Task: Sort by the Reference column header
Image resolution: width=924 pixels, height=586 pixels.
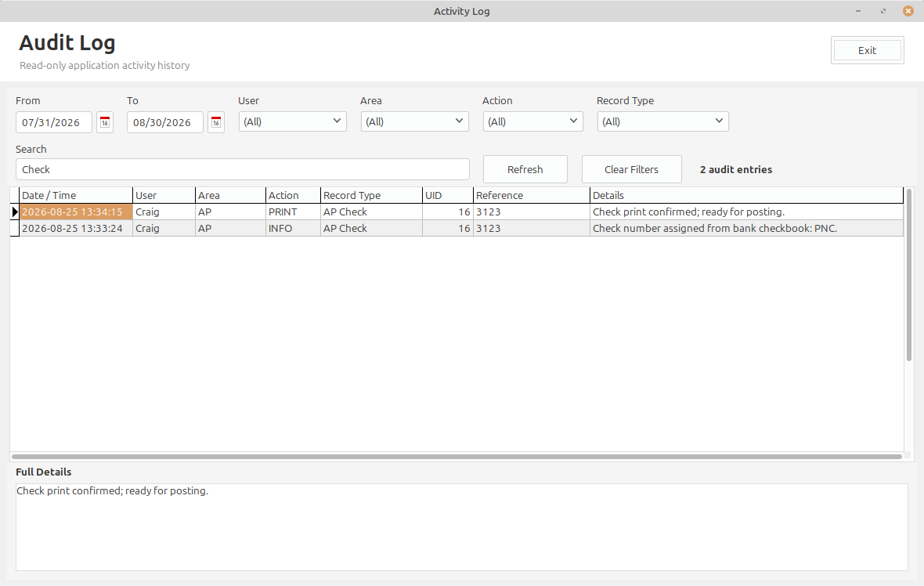Action: [x=532, y=195]
